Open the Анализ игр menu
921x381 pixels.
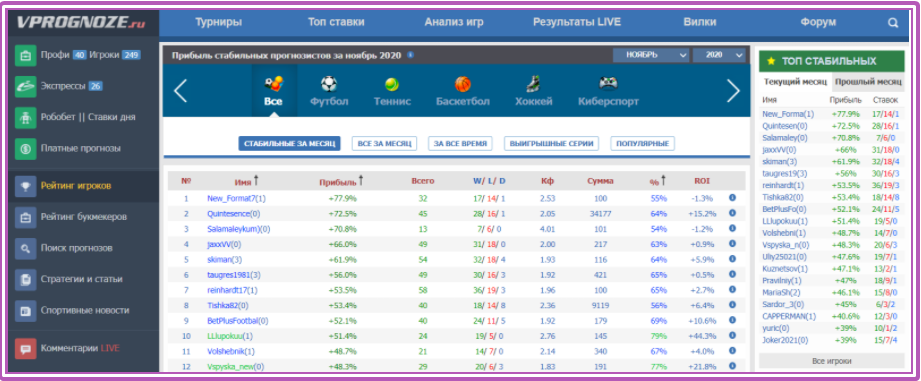(454, 22)
